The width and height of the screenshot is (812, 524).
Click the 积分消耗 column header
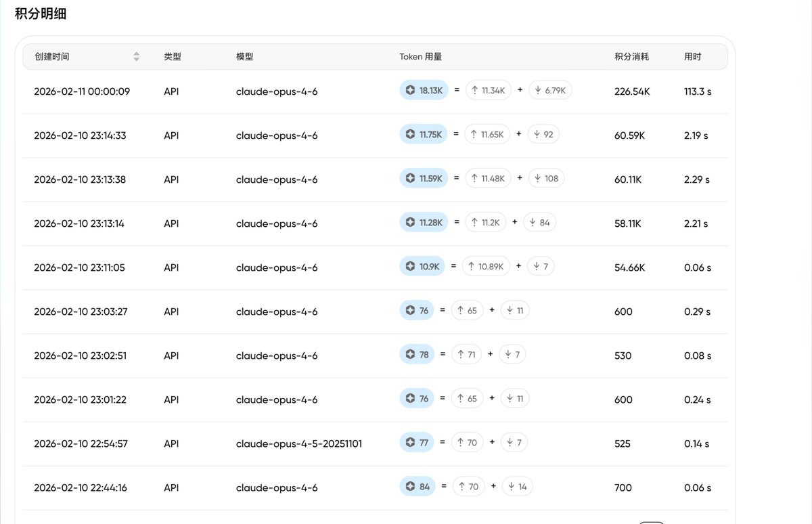(632, 57)
